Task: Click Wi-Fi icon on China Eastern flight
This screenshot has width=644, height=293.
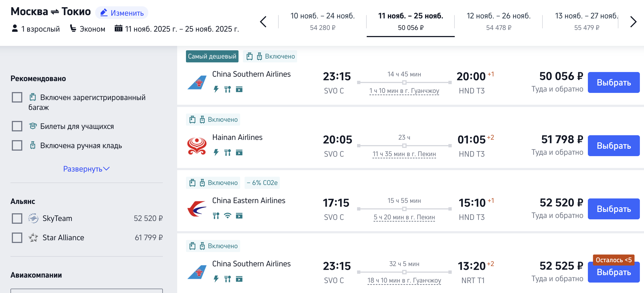Action: point(228,216)
